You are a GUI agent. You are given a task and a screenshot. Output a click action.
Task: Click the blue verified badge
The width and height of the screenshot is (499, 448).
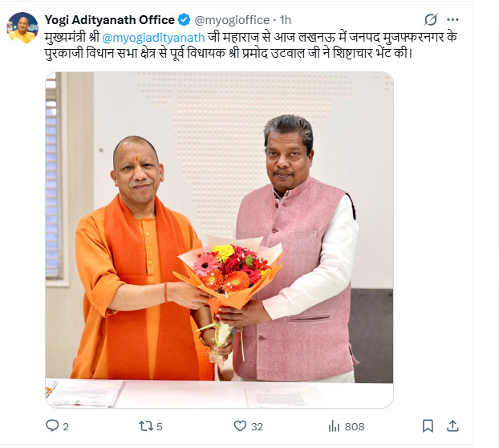pyautogui.click(x=184, y=20)
